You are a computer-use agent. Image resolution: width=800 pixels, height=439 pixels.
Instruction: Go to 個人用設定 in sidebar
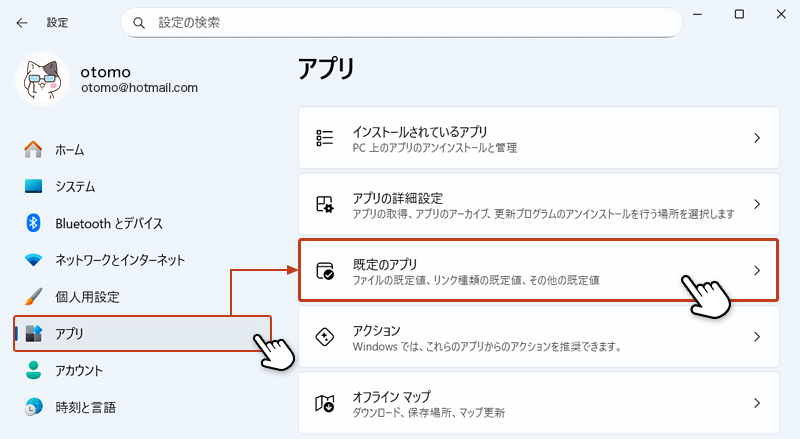pos(142,297)
